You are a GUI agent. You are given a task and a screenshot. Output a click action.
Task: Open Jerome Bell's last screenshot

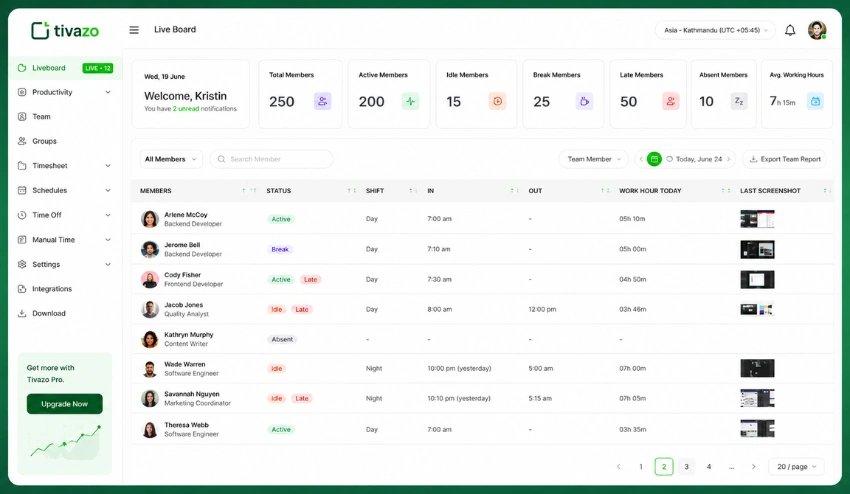pyautogui.click(x=757, y=249)
